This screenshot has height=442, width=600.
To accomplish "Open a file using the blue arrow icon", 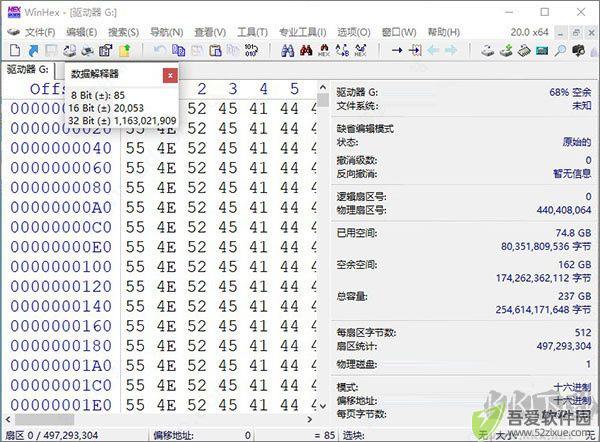I will click(x=33, y=50).
